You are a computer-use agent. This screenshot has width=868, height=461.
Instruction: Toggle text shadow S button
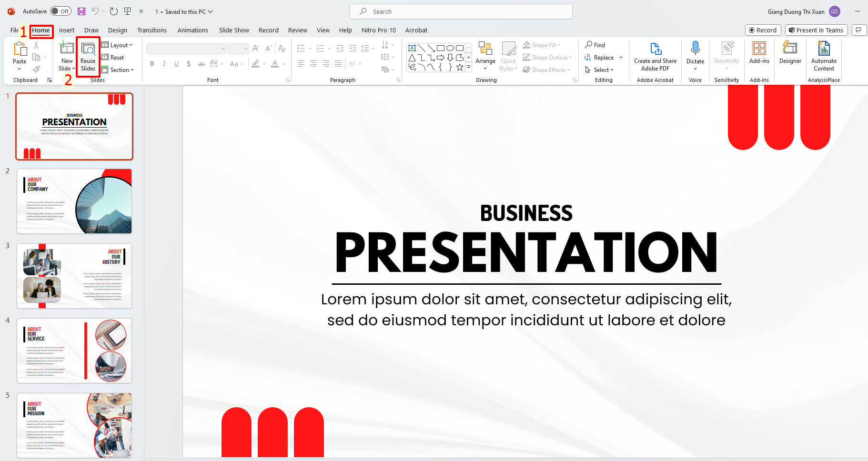tap(189, 64)
